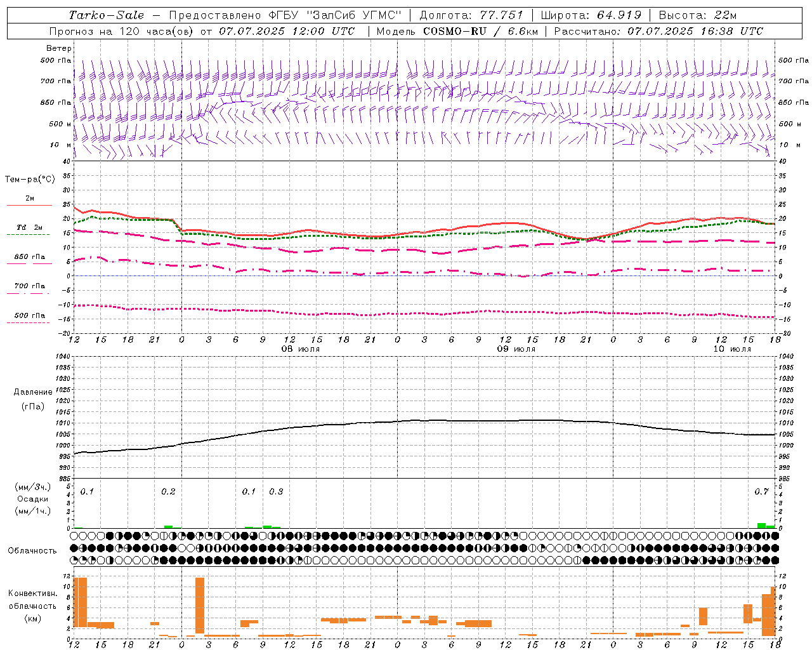Click the green precipitation bar under '0.7'

[761, 526]
